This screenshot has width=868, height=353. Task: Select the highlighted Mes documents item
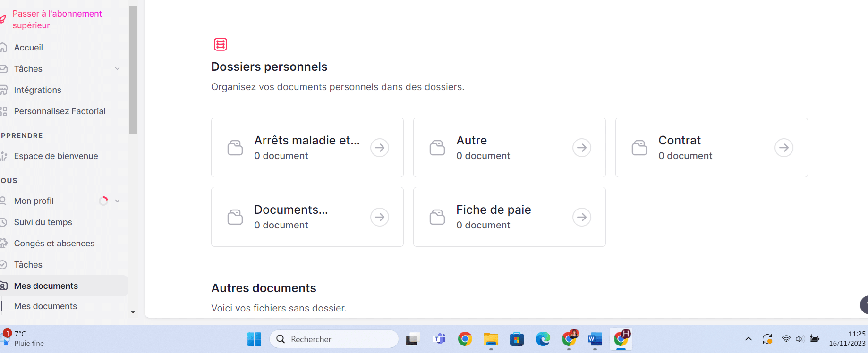64,286
